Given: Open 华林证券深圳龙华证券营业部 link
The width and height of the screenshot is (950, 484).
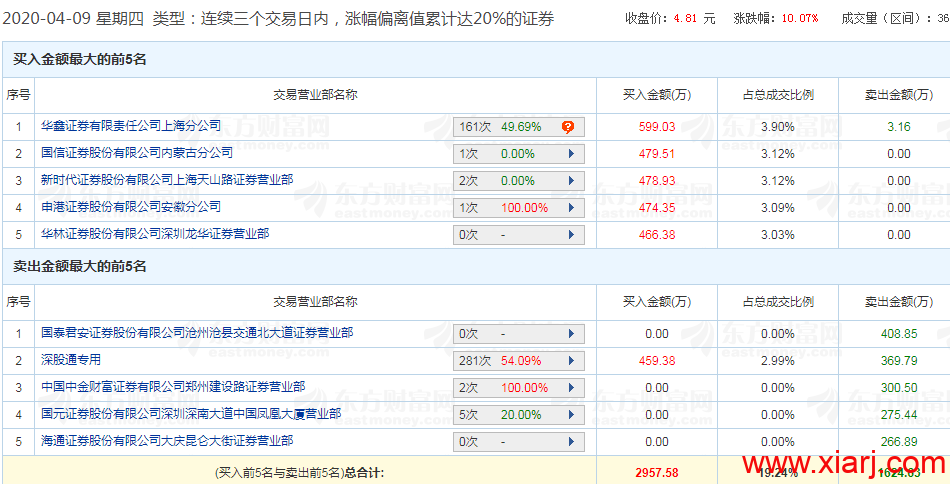Looking at the screenshot, I should point(155,233).
